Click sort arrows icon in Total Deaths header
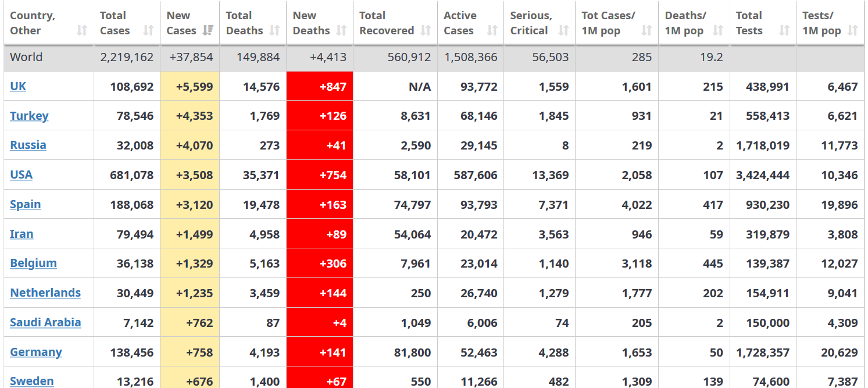The height and width of the screenshot is (388, 868). [274, 31]
